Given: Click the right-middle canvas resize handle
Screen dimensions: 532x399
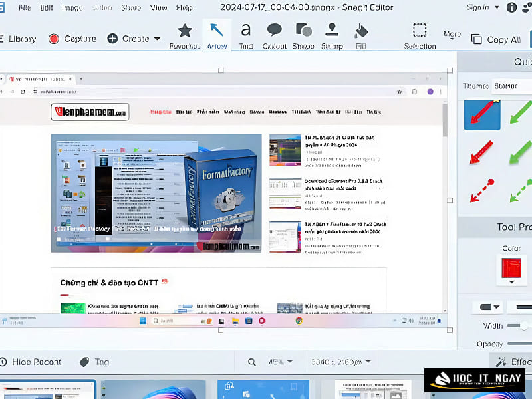Looking at the screenshot, I should (450, 200).
